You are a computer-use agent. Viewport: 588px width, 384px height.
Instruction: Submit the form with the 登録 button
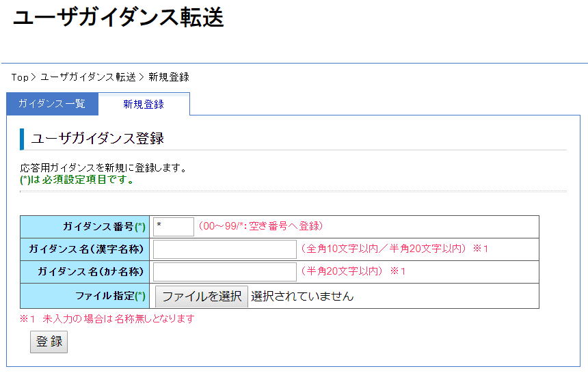point(49,342)
